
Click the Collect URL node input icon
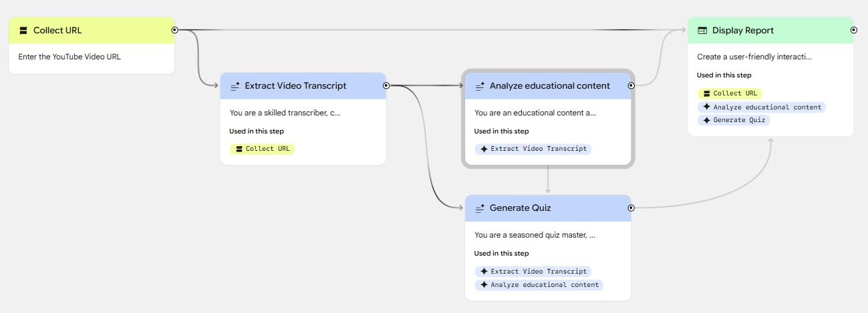pyautogui.click(x=23, y=31)
